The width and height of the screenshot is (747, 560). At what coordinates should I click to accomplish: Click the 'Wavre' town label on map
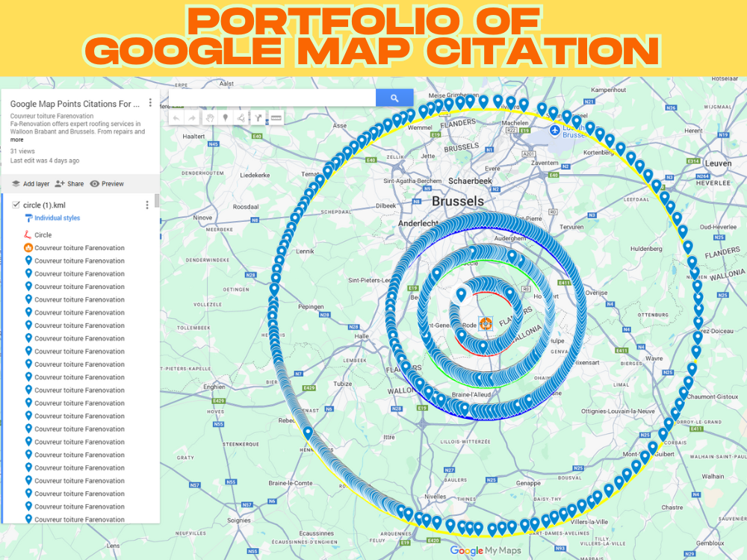654,358
